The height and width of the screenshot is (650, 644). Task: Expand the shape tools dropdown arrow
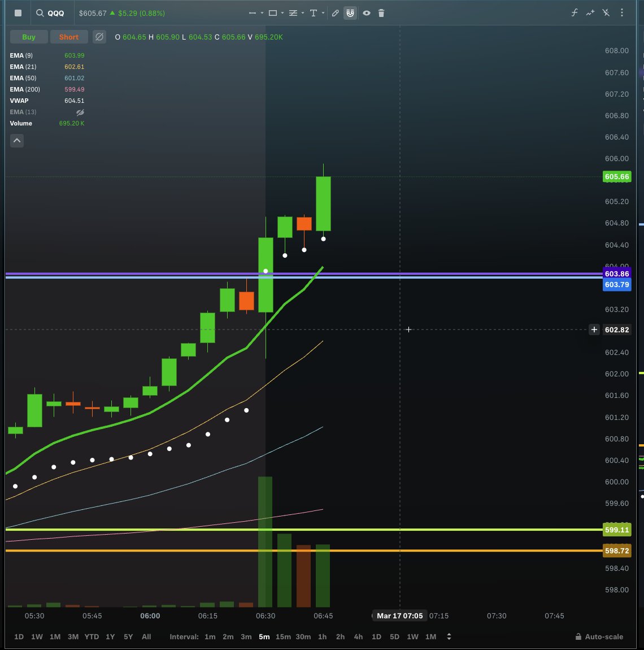pos(282,13)
